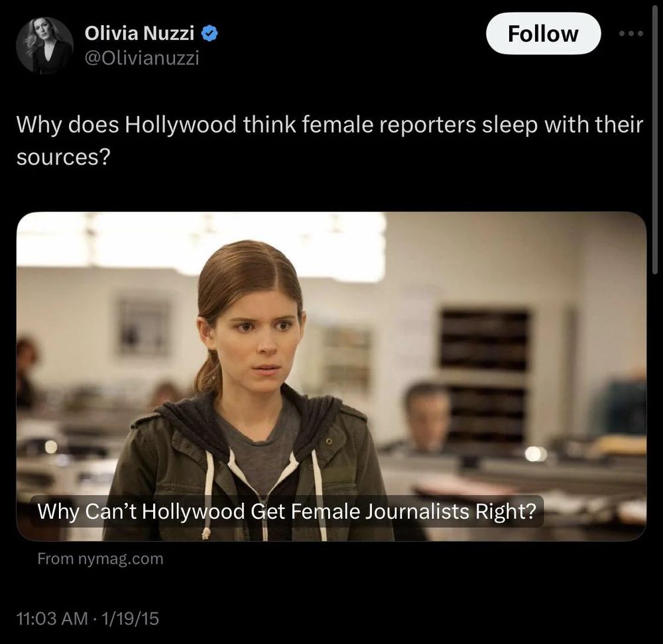Screen dimensions: 663x644
Task: Click the blurred wall frame in photo
Action: (x=143, y=326)
